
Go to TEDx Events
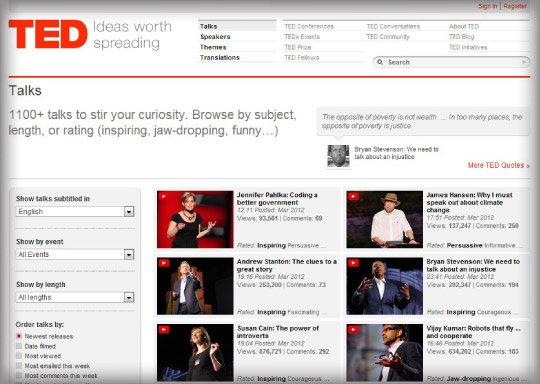pyautogui.click(x=302, y=37)
